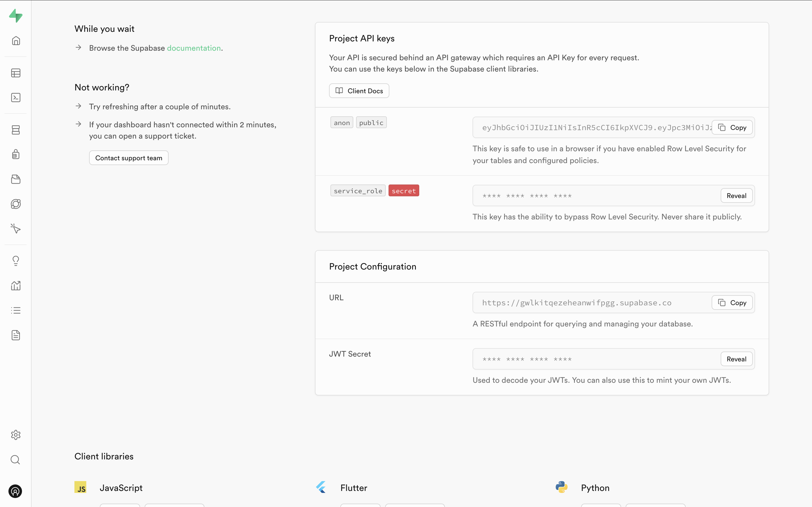Open the Logs list section
Image resolution: width=812 pixels, height=507 pixels.
[16, 310]
